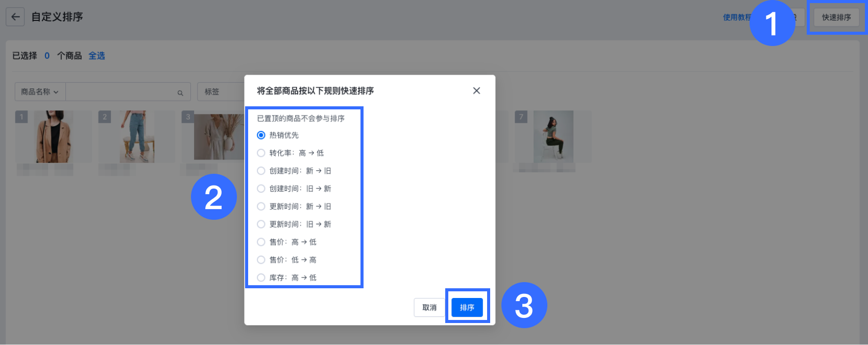The image size is (868, 345).
Task: Click the 已置顶的商品不会参与排序 notice text
Action: coord(301,119)
